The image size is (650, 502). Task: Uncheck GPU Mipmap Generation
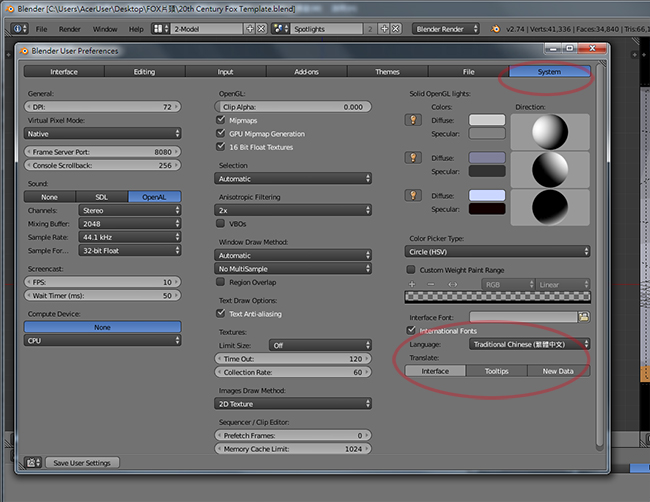pyautogui.click(x=221, y=133)
